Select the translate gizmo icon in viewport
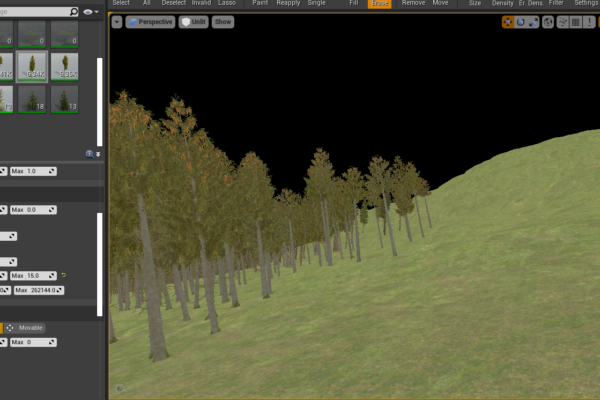600x400 pixels. coord(508,22)
